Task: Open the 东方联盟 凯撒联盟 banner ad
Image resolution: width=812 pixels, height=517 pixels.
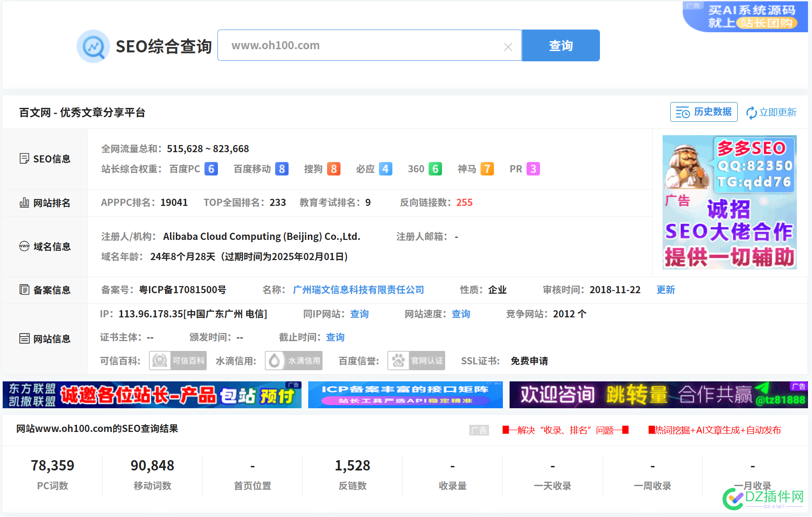Action: [x=152, y=395]
